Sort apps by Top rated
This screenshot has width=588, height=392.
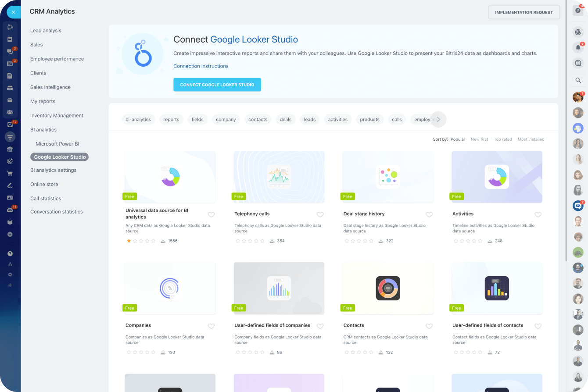click(502, 139)
